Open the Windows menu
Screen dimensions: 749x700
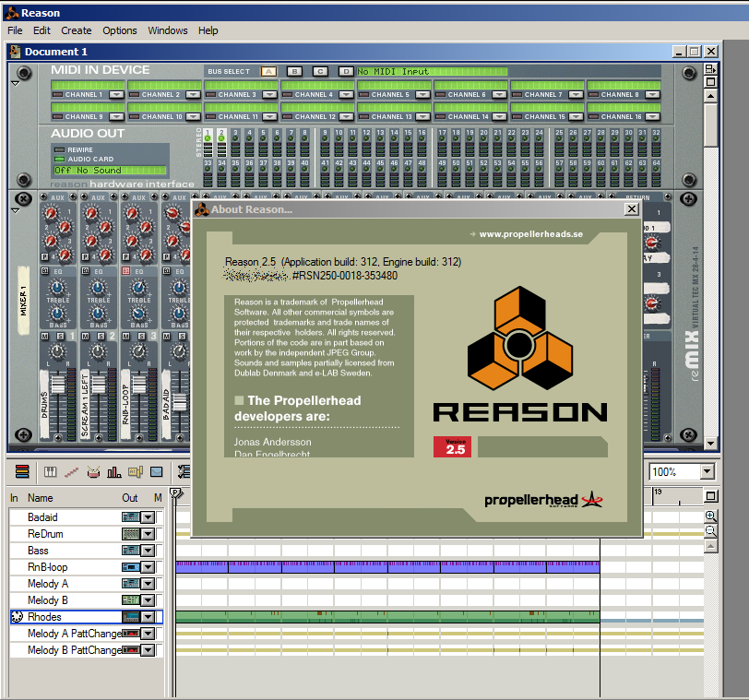(x=168, y=30)
